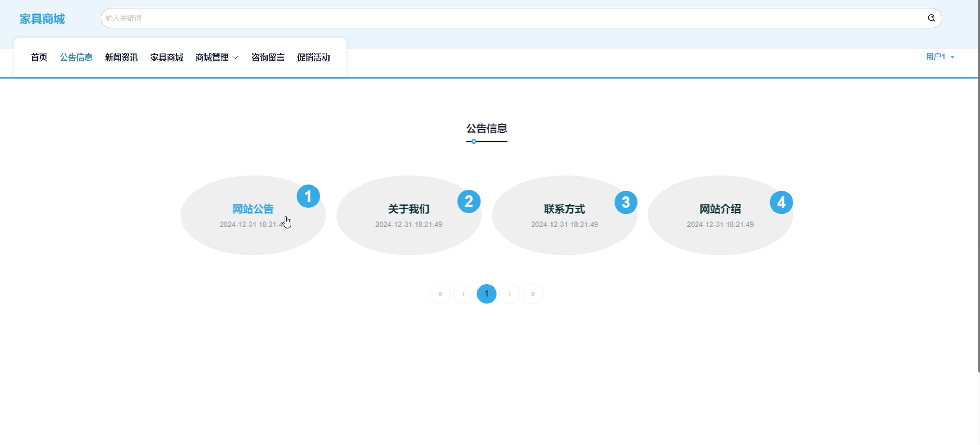Open the 关于我们 announcement
This screenshot has width=980, height=445.
tap(409, 209)
